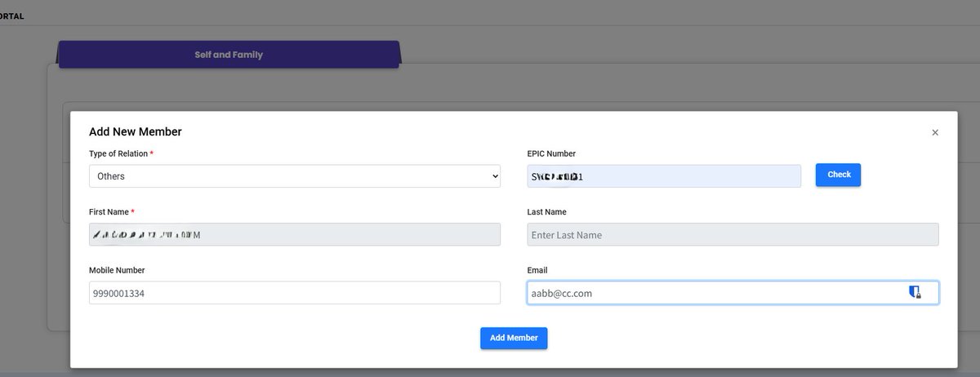Click the Email label

click(537, 270)
